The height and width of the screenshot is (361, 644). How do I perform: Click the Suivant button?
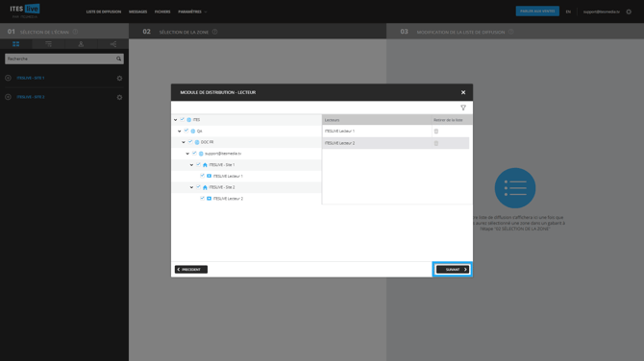(452, 270)
